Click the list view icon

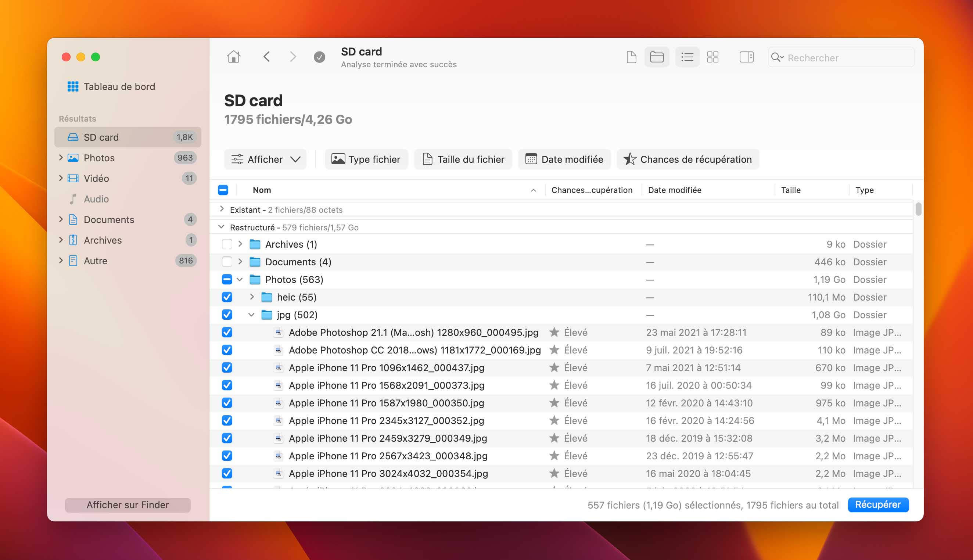pyautogui.click(x=686, y=57)
